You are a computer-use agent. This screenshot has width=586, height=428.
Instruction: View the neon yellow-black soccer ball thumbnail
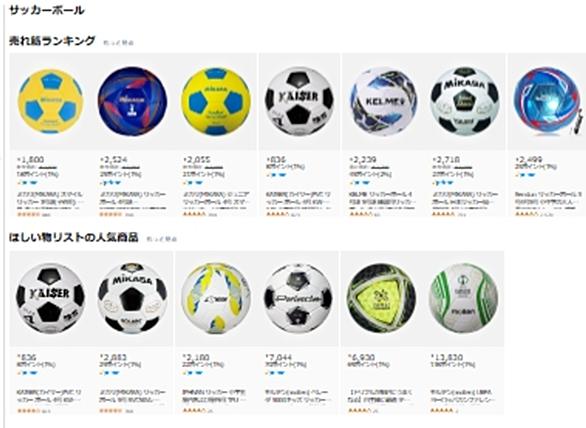click(x=381, y=298)
